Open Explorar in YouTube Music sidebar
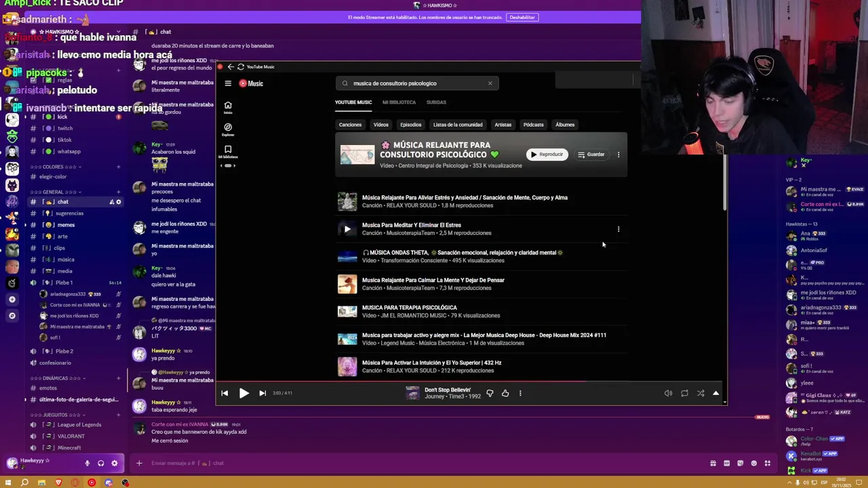Image resolution: width=868 pixels, height=488 pixels. coord(228,129)
